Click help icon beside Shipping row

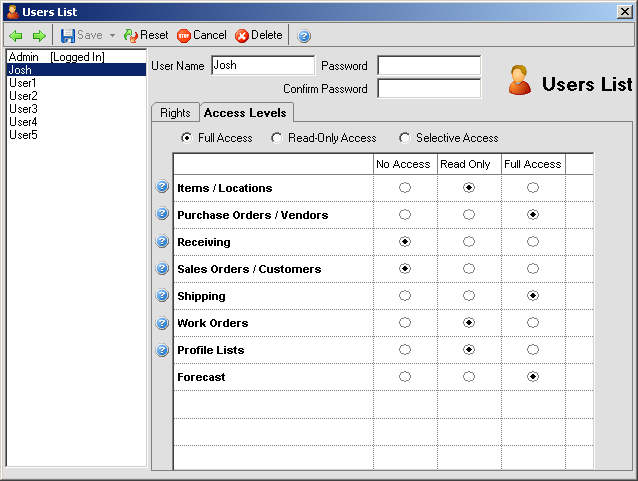click(162, 296)
